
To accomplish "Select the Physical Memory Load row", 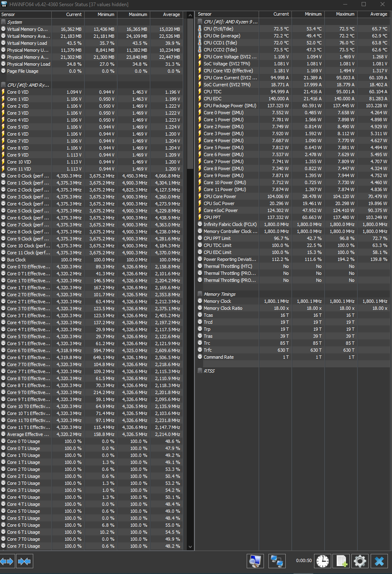I will tap(91, 64).
